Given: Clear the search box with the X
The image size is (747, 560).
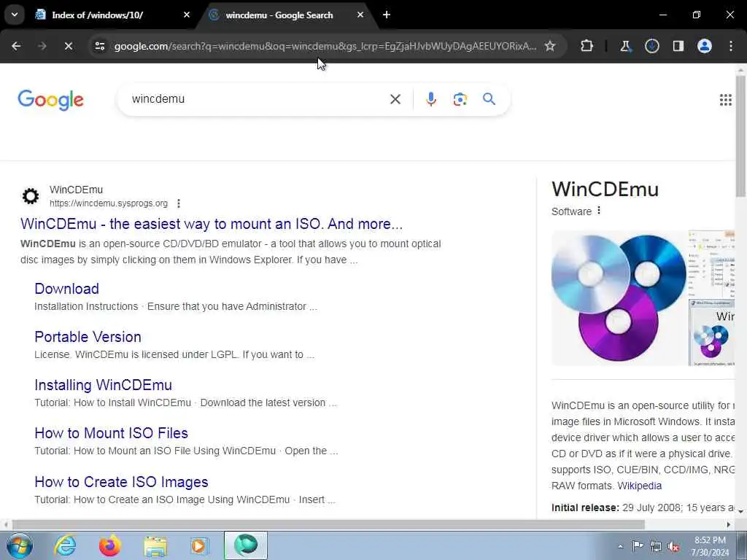Looking at the screenshot, I should pos(395,99).
